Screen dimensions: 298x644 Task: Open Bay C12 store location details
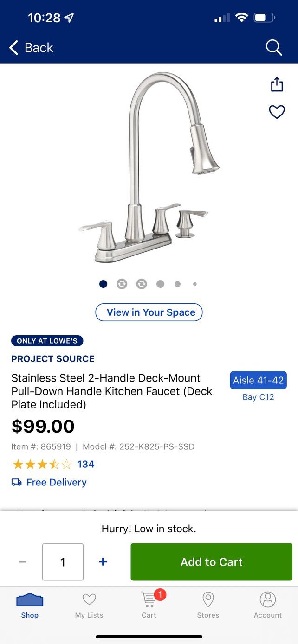[x=258, y=397]
